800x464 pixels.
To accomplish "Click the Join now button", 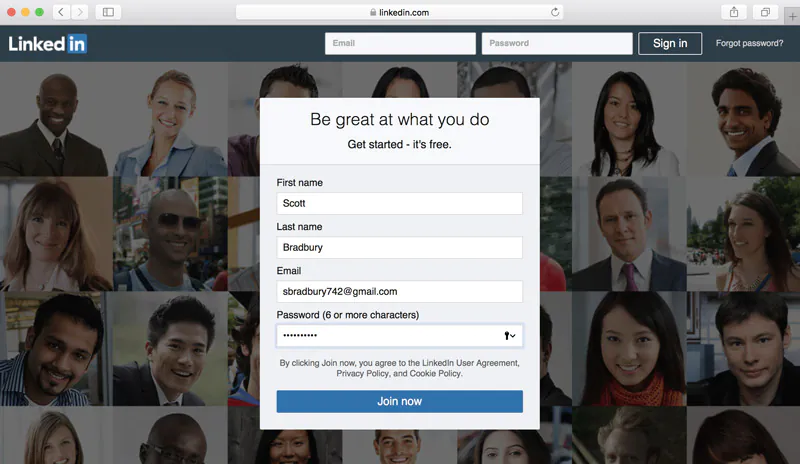I will 399,401.
